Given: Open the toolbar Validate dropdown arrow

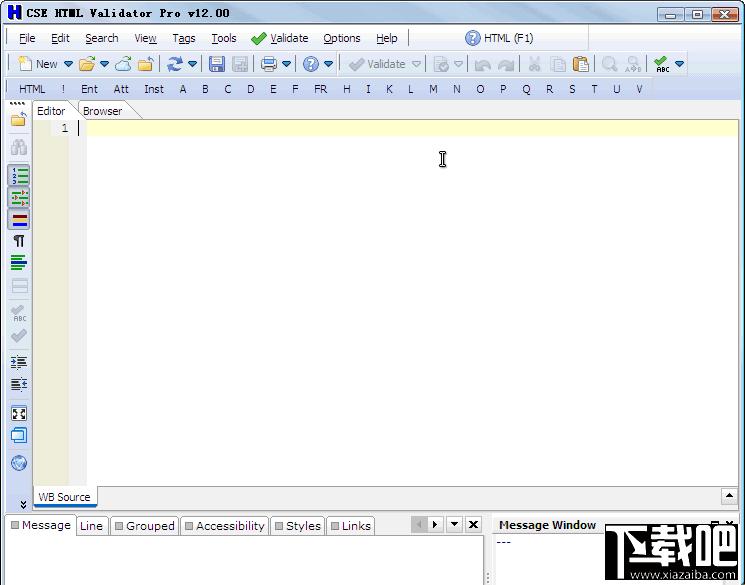Looking at the screenshot, I should point(416,64).
